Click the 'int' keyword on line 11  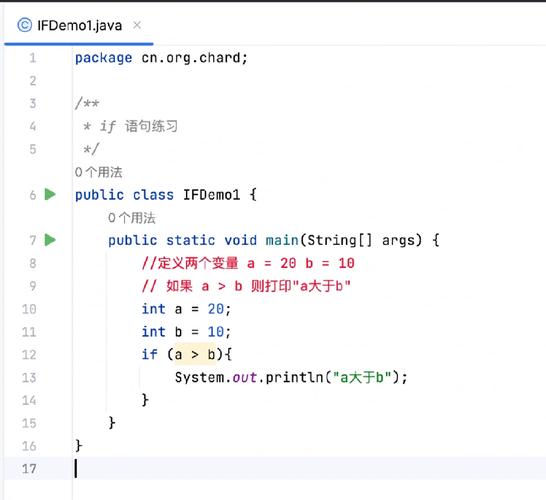coord(153,331)
